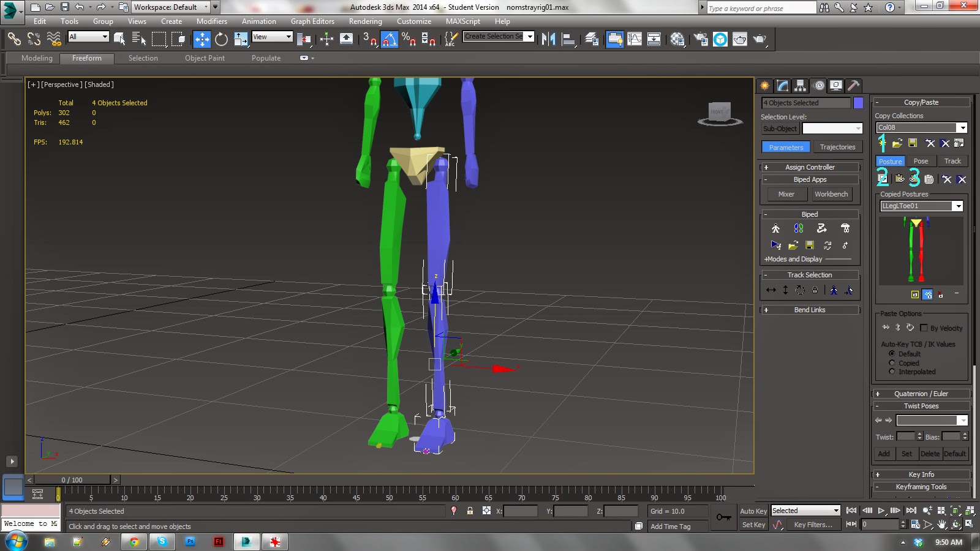The height and width of the screenshot is (551, 980).
Task: Enable Footstep Mode in Biped rollout
Action: click(799, 228)
